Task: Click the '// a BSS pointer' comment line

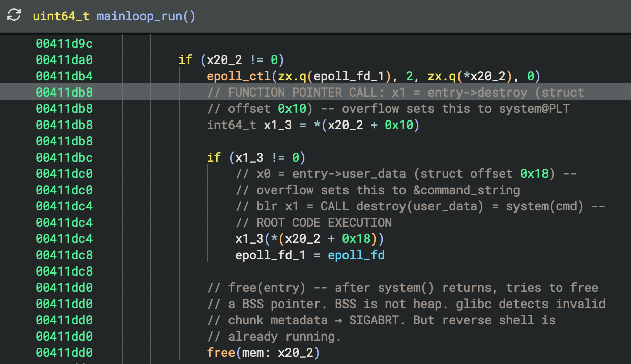Action: click(406, 304)
